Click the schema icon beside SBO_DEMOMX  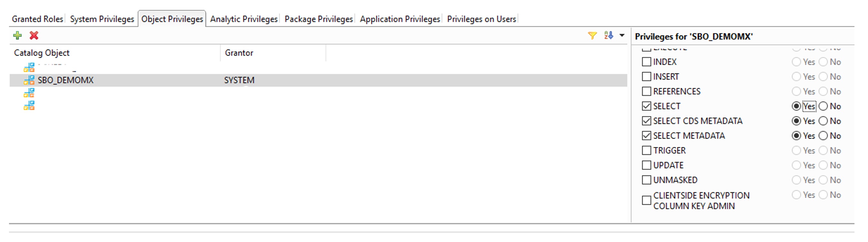(x=29, y=80)
